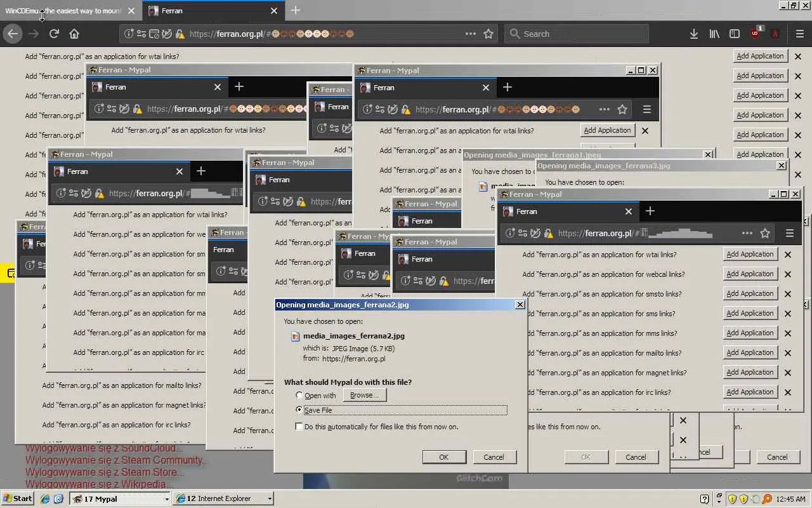Go back using the main toolbar's back arrow
This screenshot has height=508, width=812.
click(x=13, y=34)
